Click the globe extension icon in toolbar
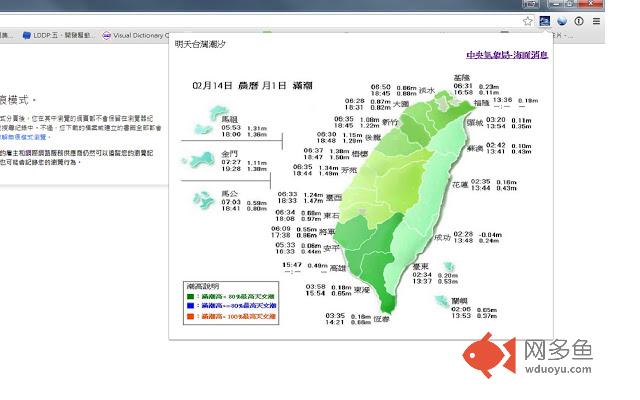This screenshot has width=640, height=400. tap(562, 21)
